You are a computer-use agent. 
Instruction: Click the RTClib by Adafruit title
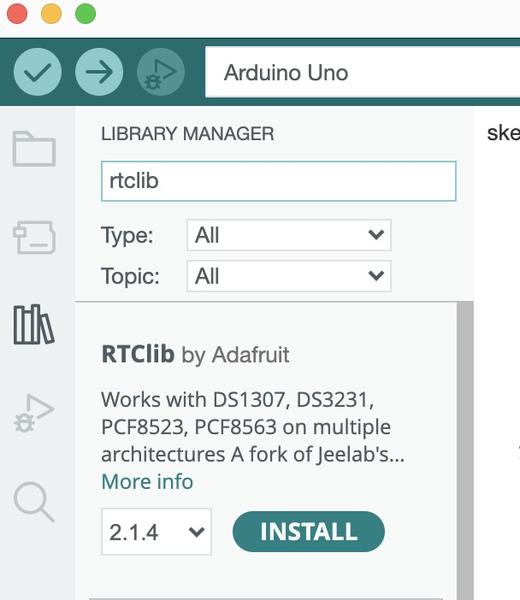coord(196,354)
